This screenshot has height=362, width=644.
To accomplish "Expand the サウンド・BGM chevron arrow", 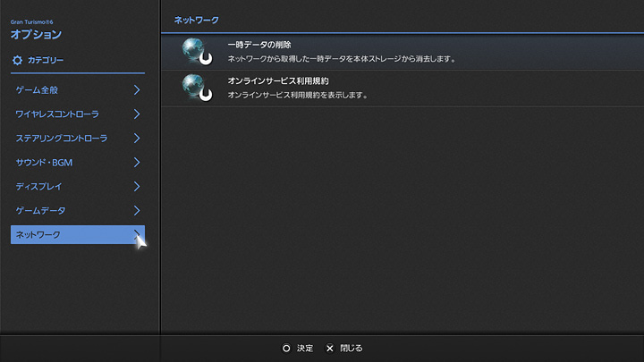I will click(x=137, y=163).
